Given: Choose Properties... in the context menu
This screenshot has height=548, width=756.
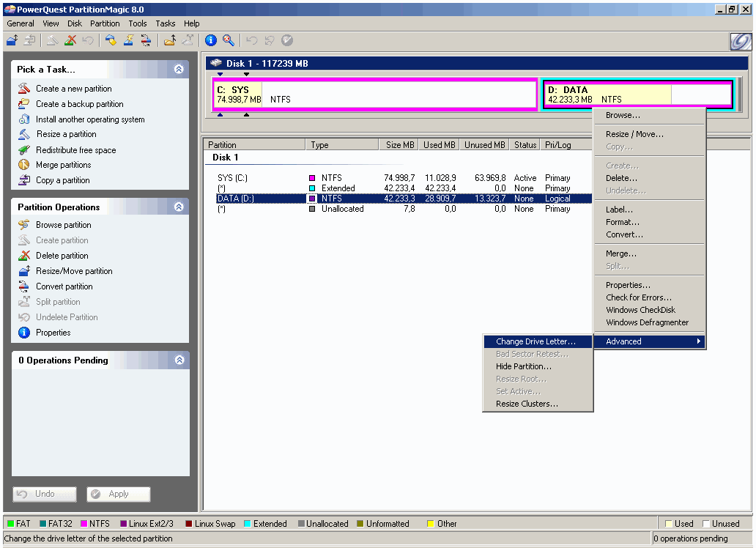Looking at the screenshot, I should pyautogui.click(x=650, y=285).
